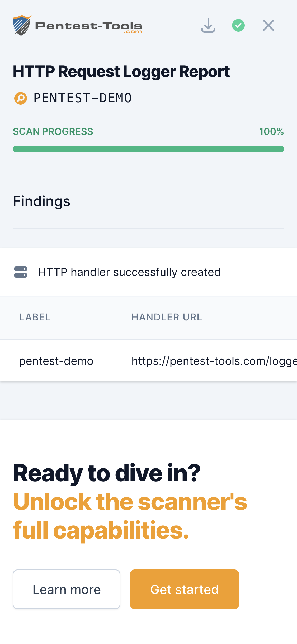The height and width of the screenshot is (644, 297).
Task: Click the scan progress bar
Action: pos(148,149)
